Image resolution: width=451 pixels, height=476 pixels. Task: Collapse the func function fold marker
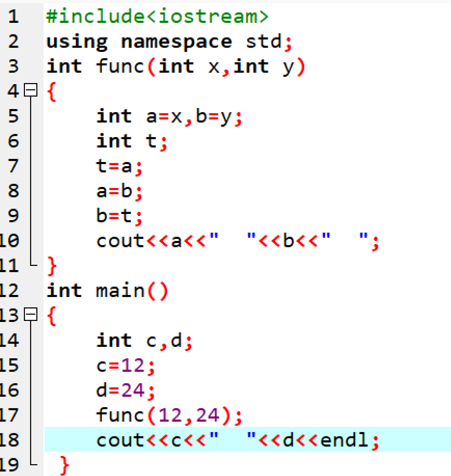[31, 90]
